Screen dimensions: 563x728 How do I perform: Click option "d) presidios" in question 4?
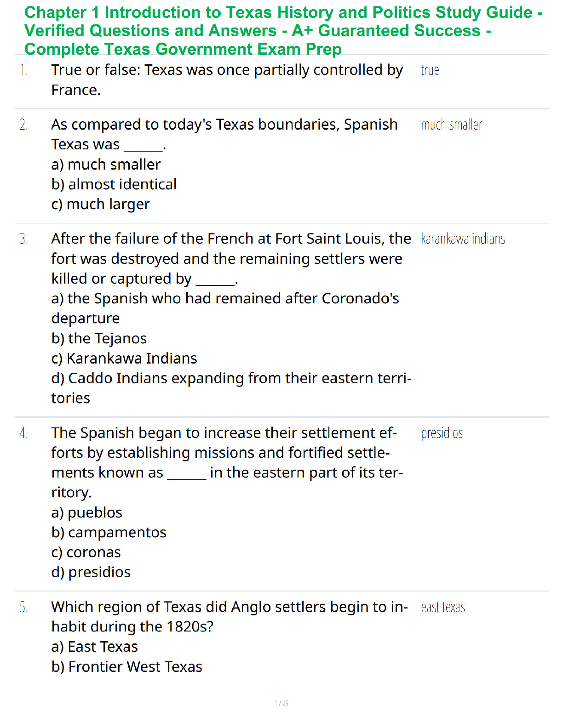point(91,572)
